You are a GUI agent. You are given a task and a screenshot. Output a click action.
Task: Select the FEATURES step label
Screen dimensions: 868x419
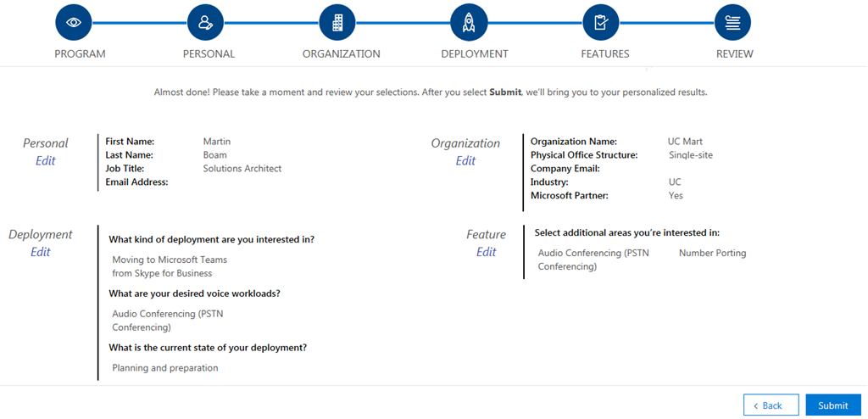[x=604, y=54]
